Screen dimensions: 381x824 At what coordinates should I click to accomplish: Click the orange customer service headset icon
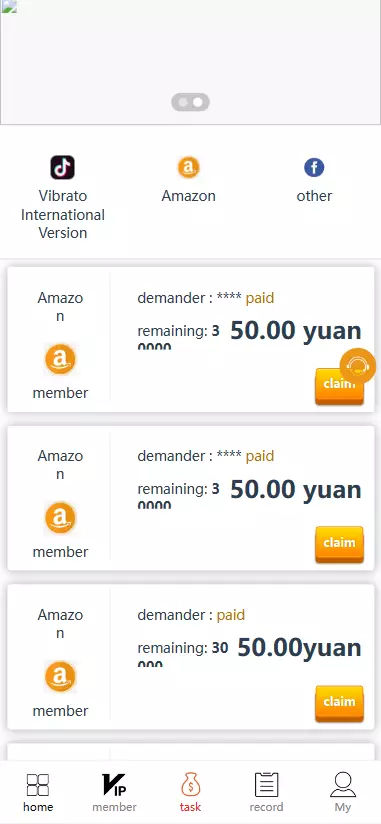pos(358,365)
